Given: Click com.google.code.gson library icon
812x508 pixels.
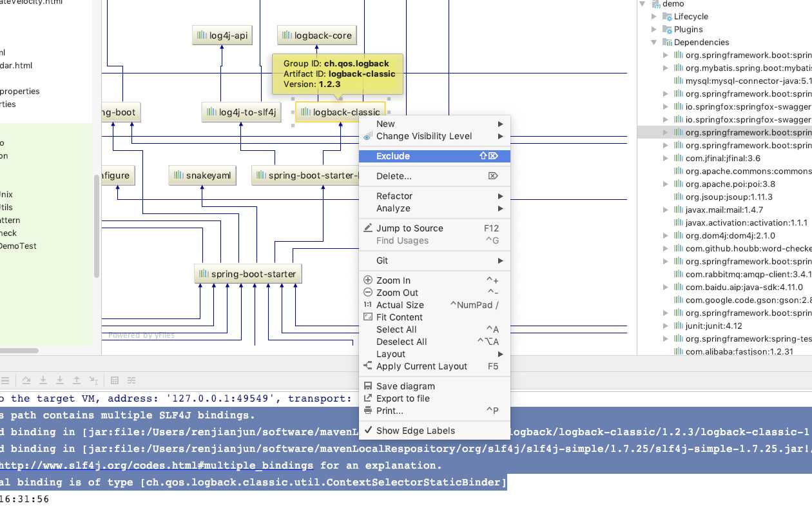Looking at the screenshot, I should 679,300.
